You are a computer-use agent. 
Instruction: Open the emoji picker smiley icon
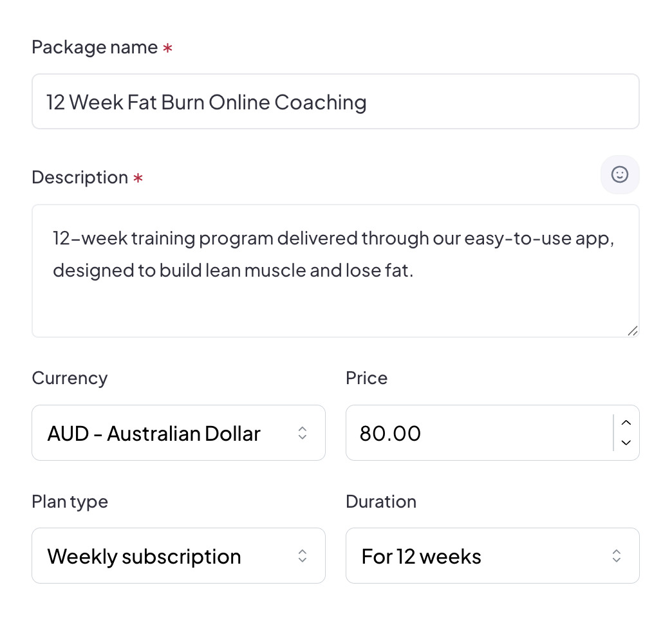(619, 174)
